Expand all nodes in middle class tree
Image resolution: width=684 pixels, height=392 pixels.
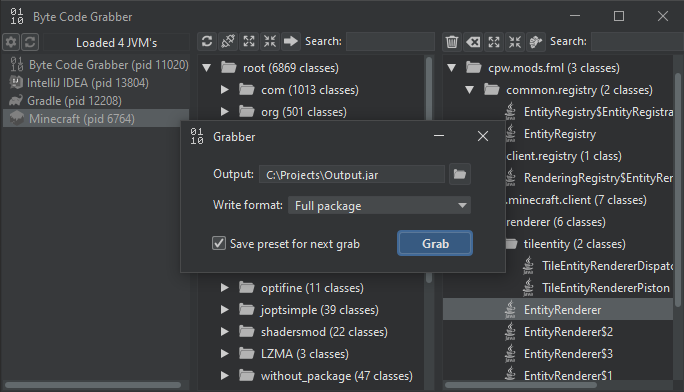(x=249, y=41)
